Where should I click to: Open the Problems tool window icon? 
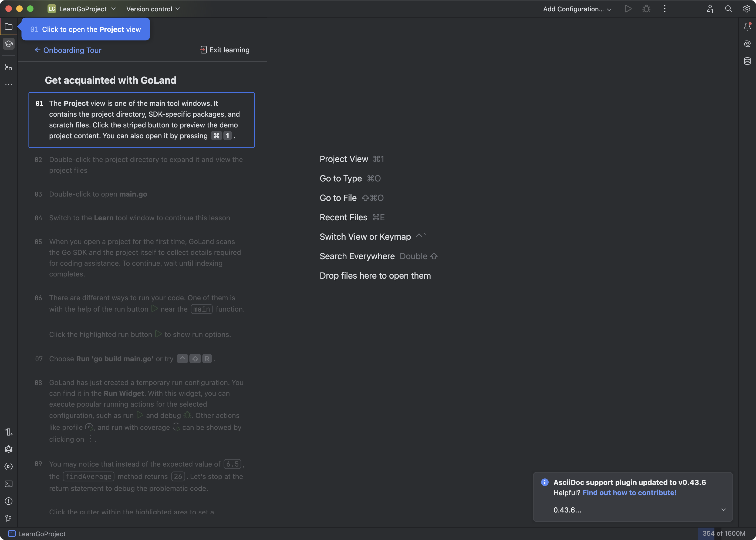pyautogui.click(x=9, y=501)
